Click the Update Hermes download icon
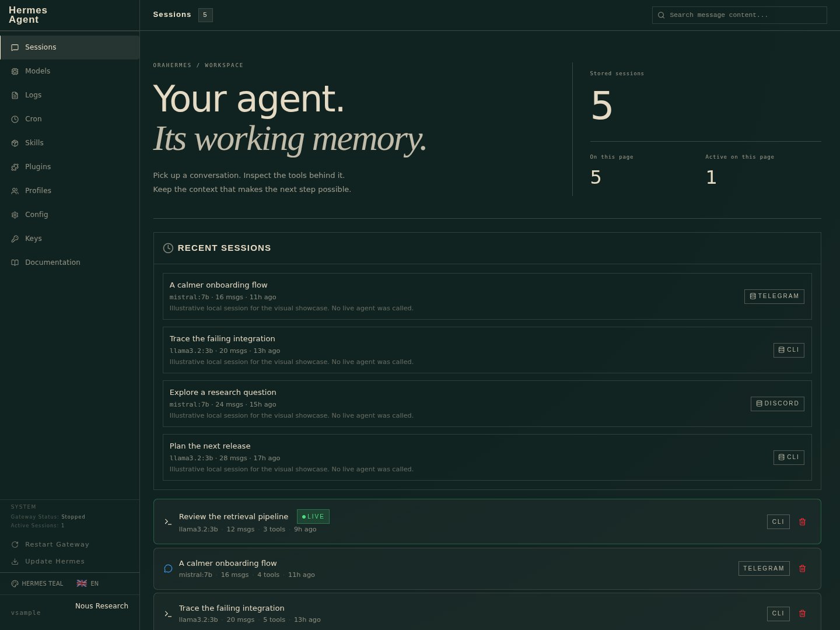This screenshot has height=630, width=840. pos(15,562)
